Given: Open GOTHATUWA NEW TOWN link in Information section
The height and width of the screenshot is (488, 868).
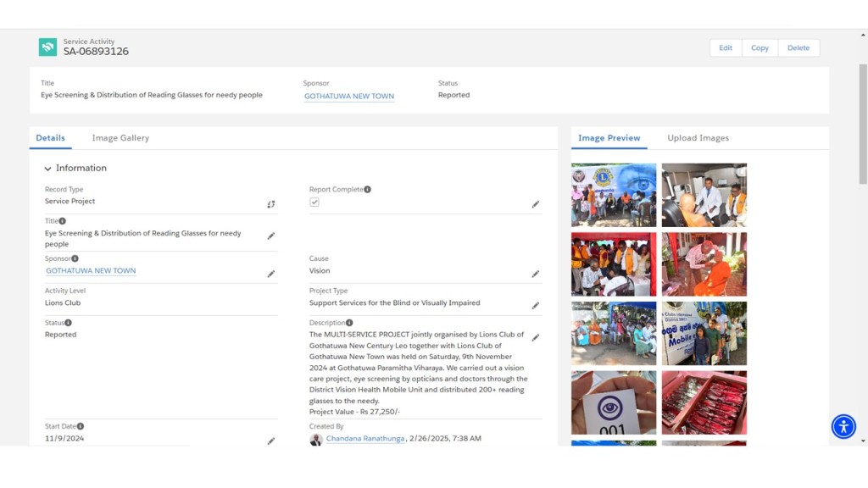Looking at the screenshot, I should pyautogui.click(x=91, y=270).
